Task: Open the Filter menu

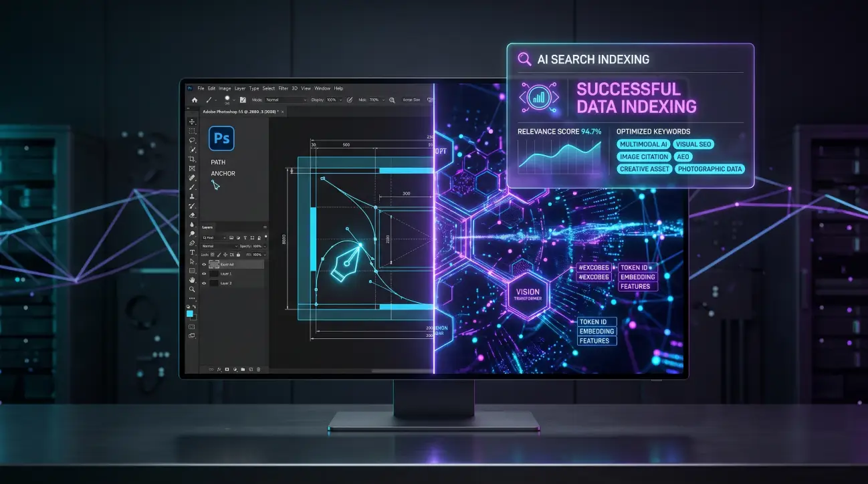Action: point(284,88)
